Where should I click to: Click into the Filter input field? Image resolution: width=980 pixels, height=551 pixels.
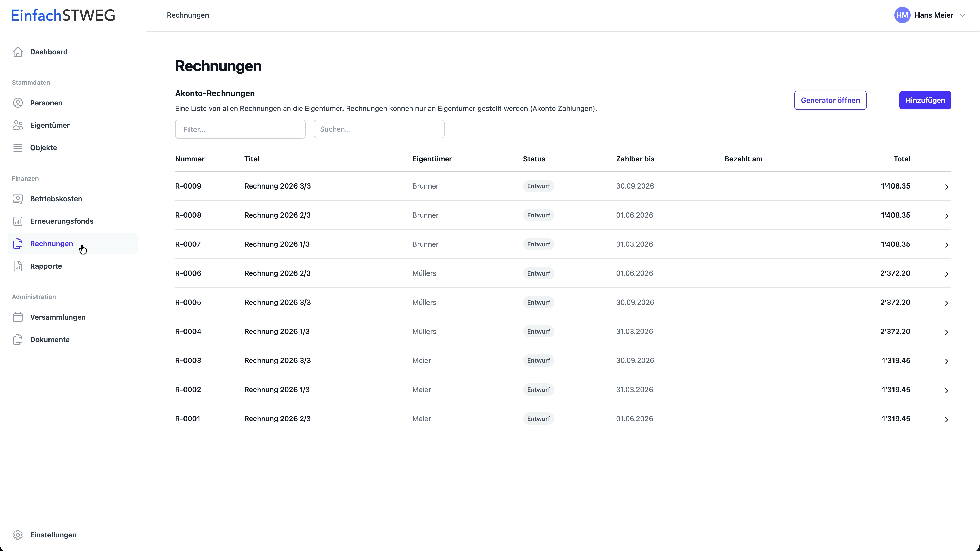[x=240, y=129]
